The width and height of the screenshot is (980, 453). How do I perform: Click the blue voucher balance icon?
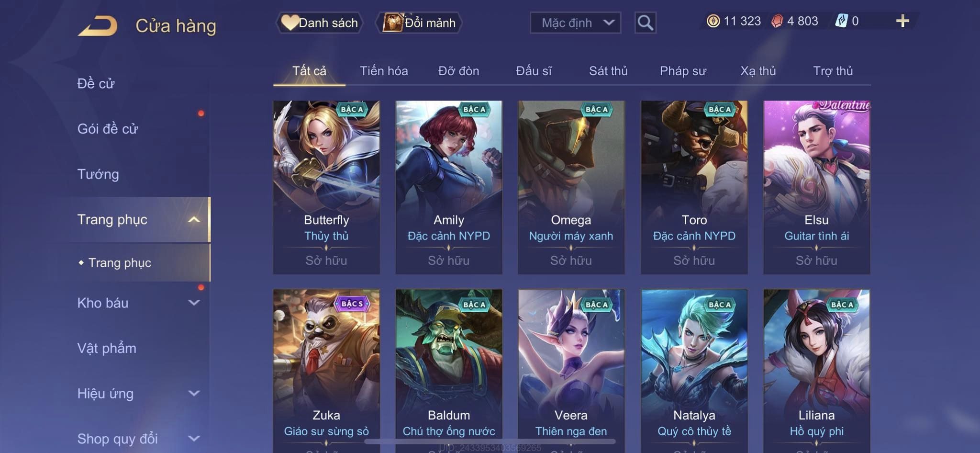(841, 21)
